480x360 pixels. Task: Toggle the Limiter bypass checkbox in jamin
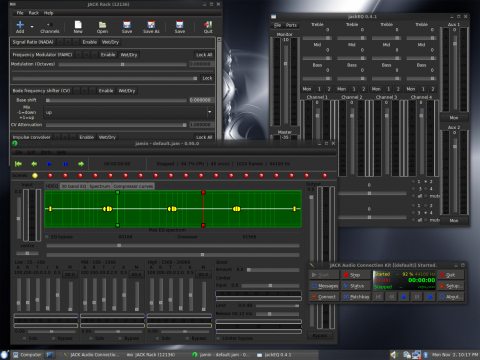point(218,338)
